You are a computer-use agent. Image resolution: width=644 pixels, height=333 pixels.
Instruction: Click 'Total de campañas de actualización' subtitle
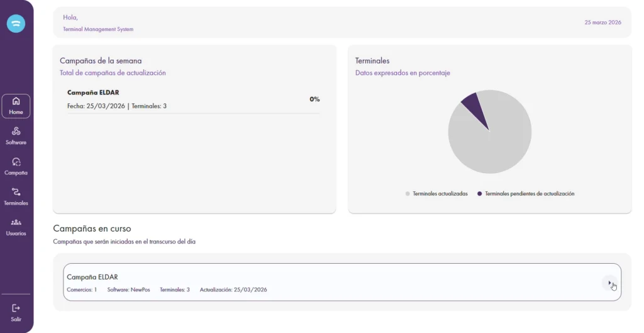(x=113, y=73)
